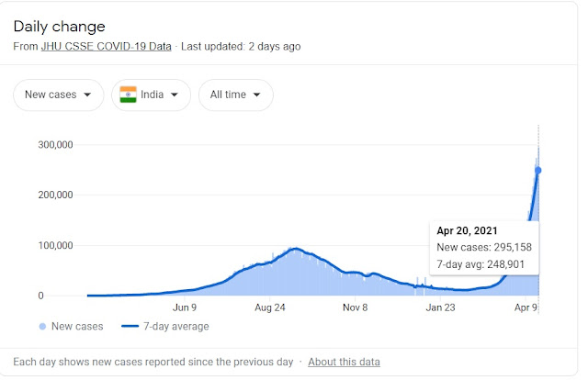
Task: Click the September peak of the chart curve
Action: tap(296, 249)
